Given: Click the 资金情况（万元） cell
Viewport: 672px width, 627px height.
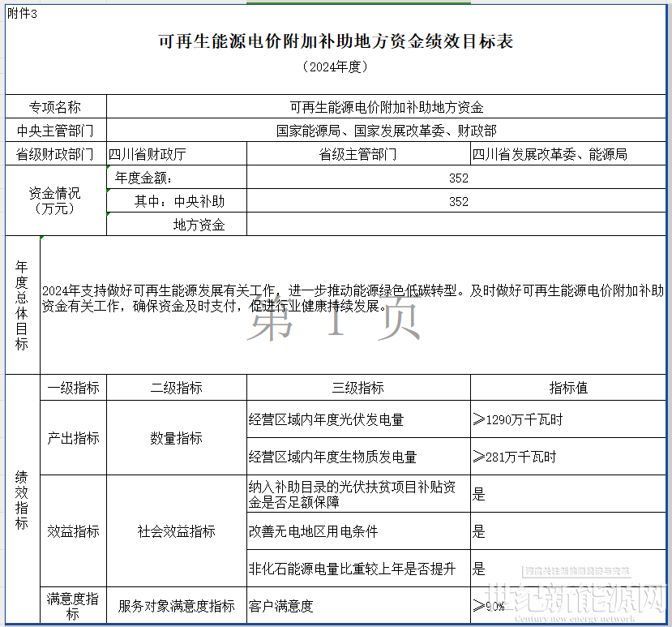Looking at the screenshot, I should (56, 200).
